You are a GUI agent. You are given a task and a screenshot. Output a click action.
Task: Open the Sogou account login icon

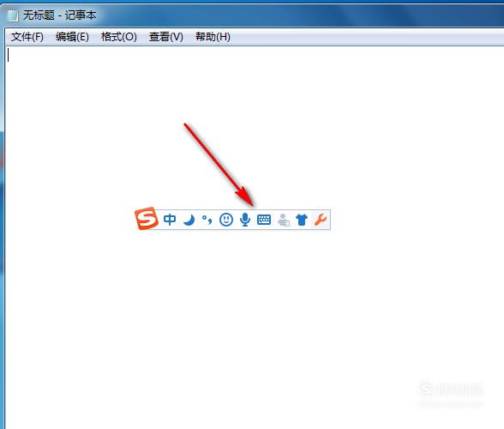pyautogui.click(x=283, y=220)
